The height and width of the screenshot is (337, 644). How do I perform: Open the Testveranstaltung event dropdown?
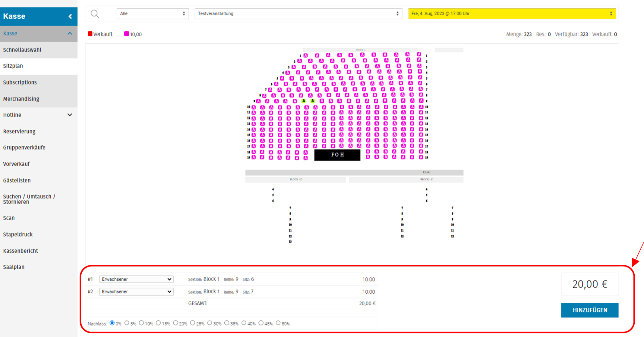coord(298,14)
